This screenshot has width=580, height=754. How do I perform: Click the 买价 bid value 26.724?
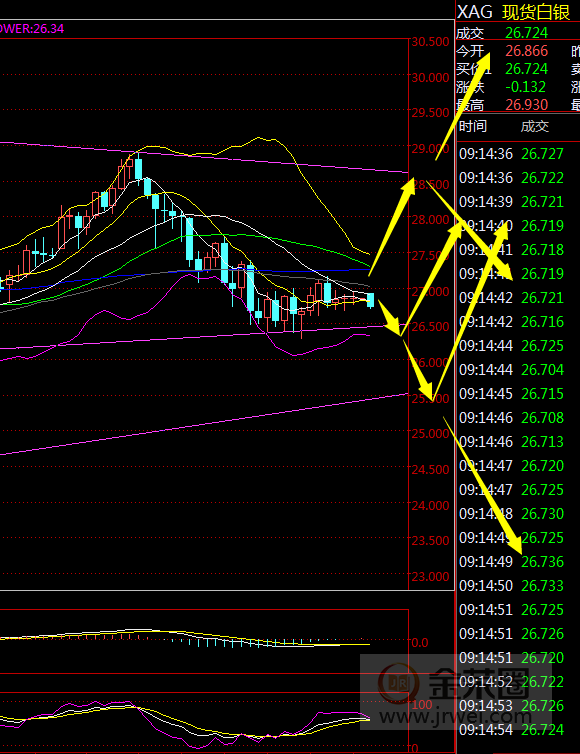pyautogui.click(x=527, y=69)
